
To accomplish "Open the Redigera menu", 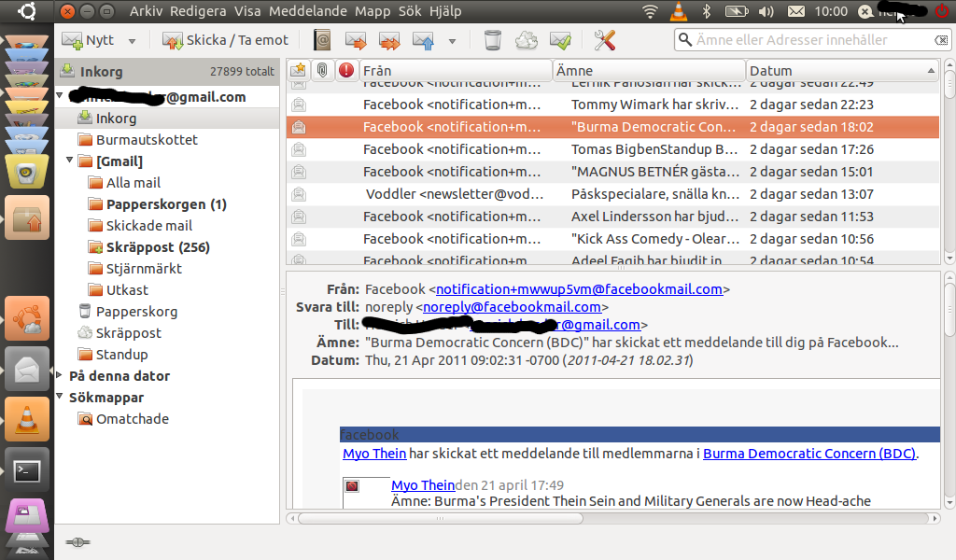I will point(198,11).
